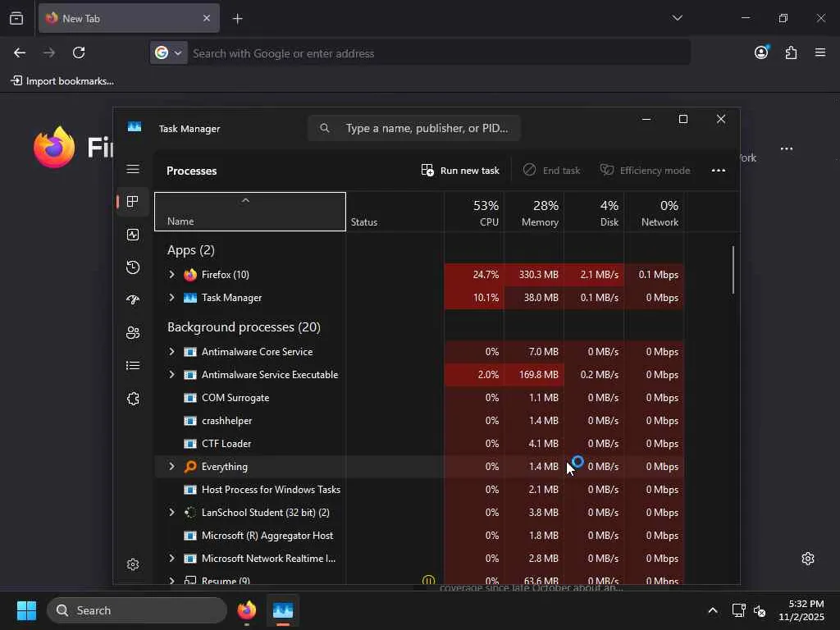Open Task Manager navigation hamburger menu
Viewport: 840px width, 630px height.
tap(133, 169)
